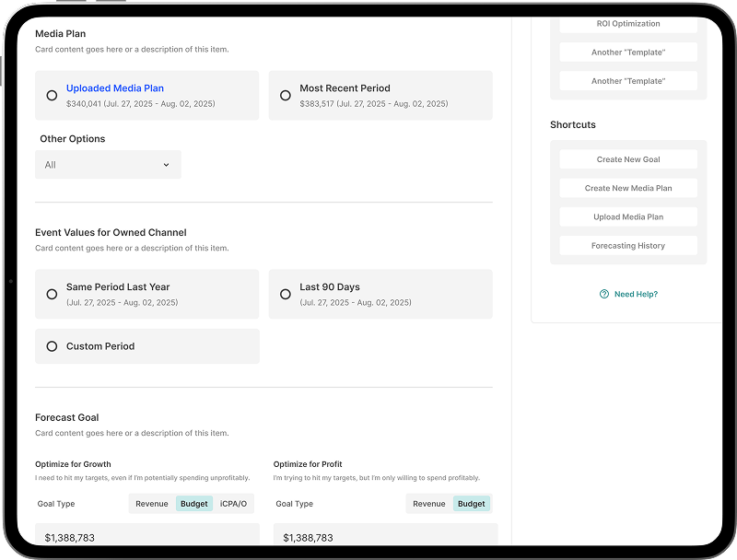
Task: Select Budget under Optimize for Growth
Action: [x=194, y=504]
